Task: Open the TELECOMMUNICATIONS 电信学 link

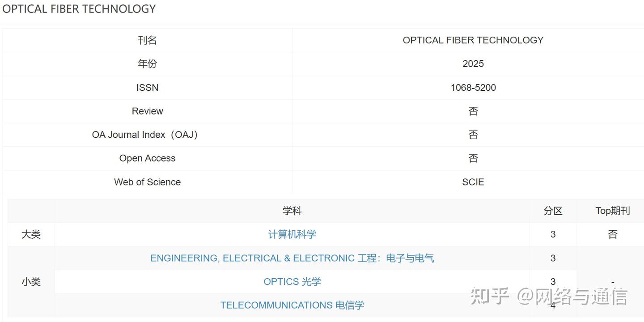Action: [292, 305]
